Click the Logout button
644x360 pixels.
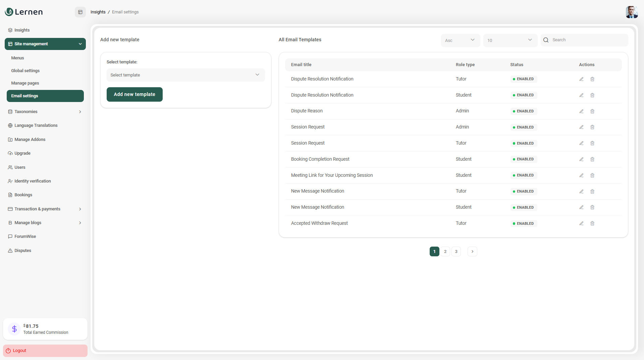(45, 351)
